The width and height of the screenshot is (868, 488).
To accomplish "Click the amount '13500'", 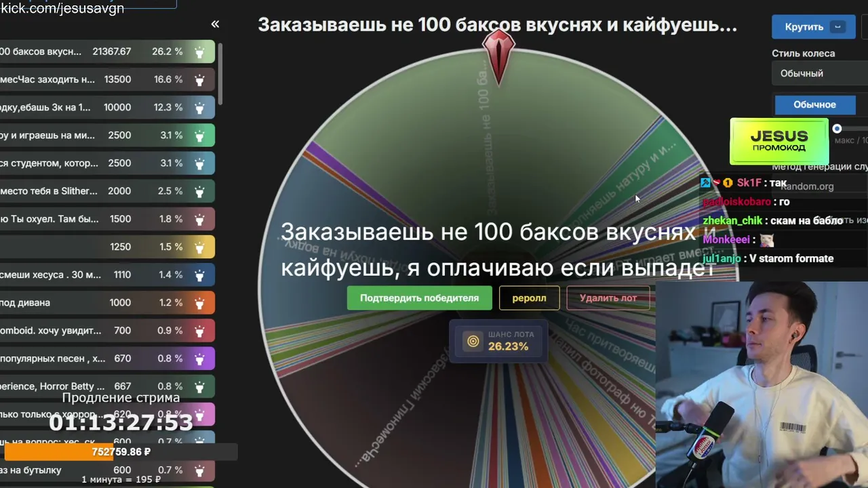I will pyautogui.click(x=117, y=79).
